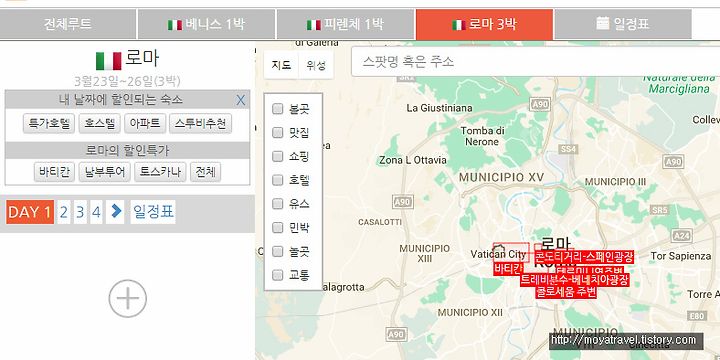
Task: Click the 아파트 button
Action: [145, 124]
